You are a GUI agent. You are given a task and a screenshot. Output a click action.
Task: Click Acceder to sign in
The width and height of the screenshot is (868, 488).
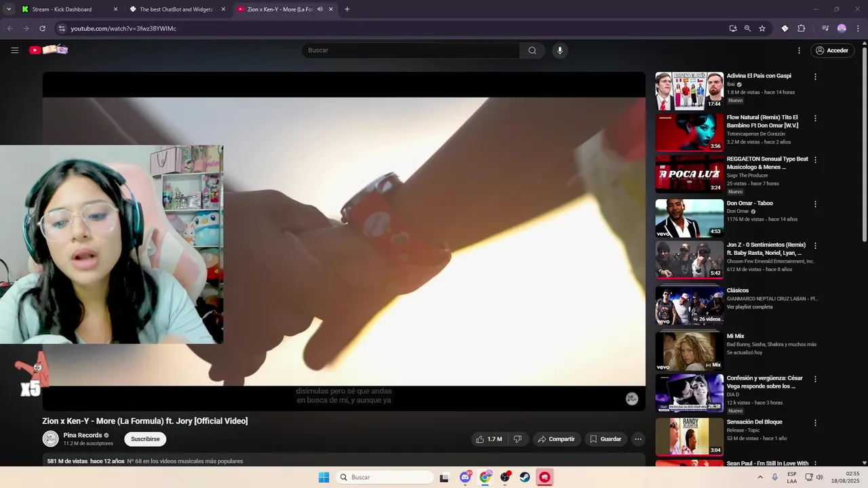pyautogui.click(x=832, y=50)
